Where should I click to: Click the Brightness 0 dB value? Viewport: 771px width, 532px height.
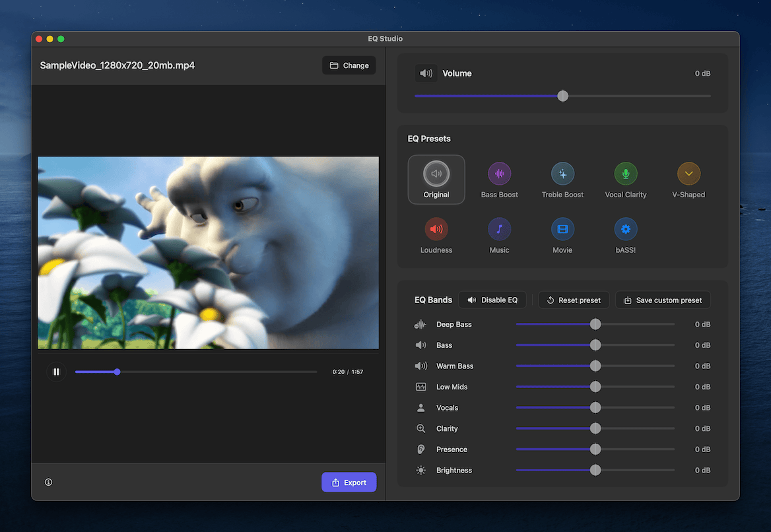pos(702,471)
